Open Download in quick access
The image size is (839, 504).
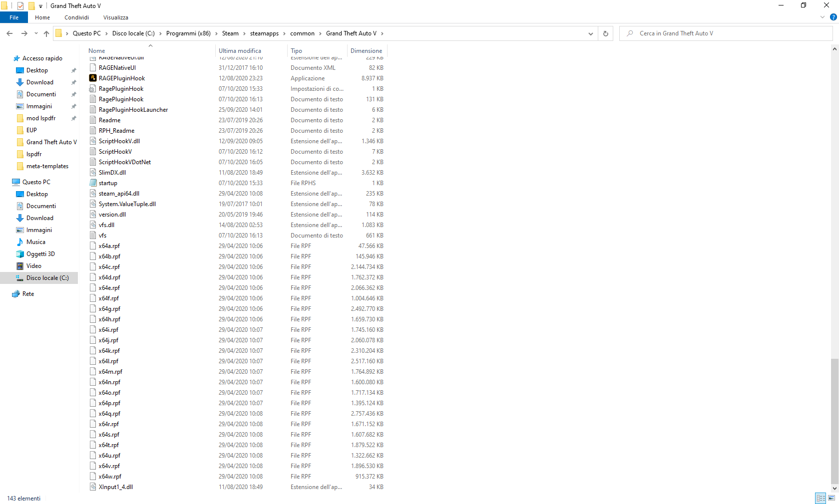tap(40, 82)
